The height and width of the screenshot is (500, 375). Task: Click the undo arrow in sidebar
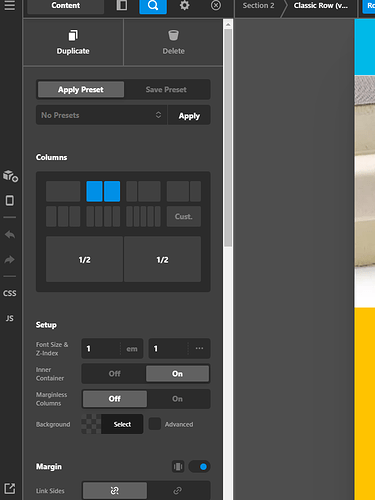click(x=10, y=235)
